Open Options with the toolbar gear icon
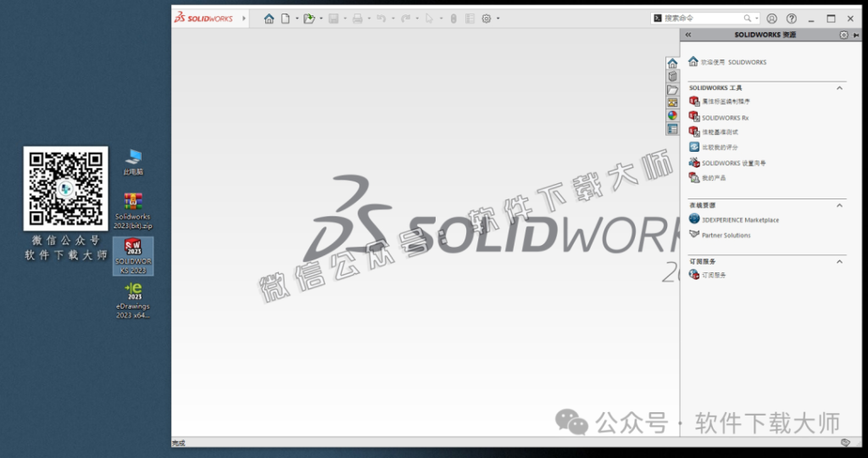868x458 pixels. pos(486,19)
